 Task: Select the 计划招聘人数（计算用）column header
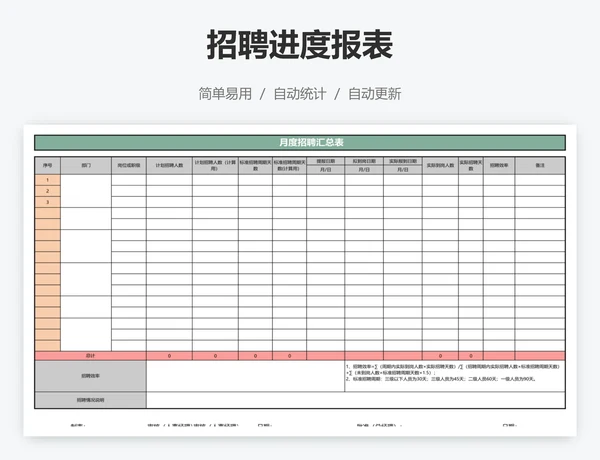215,166
